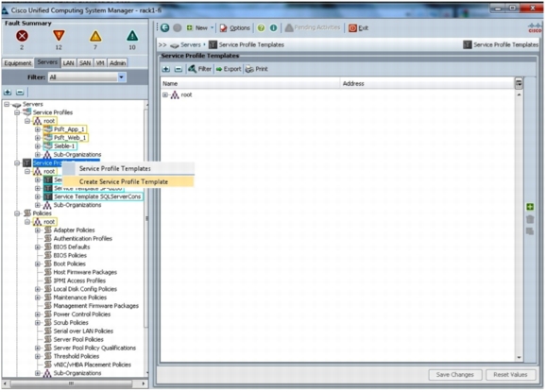Select Service Template SQLServerCons tree item
Viewport: 546px width, 392px height.
click(x=93, y=196)
